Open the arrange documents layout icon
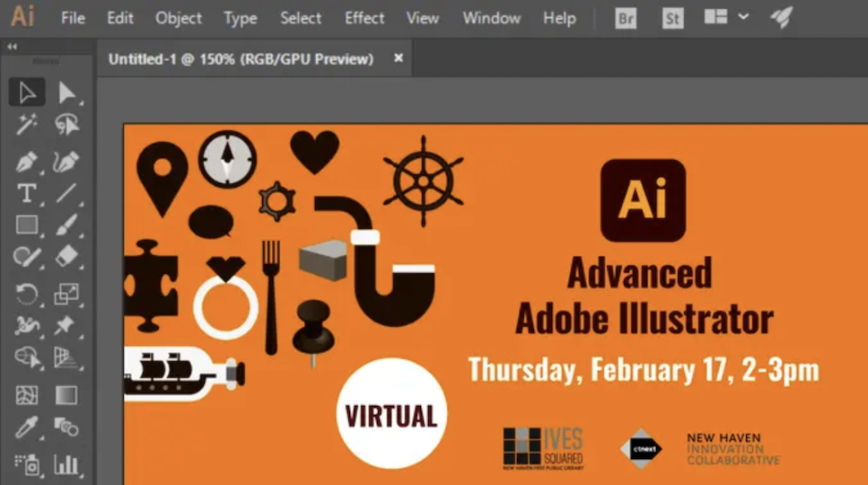The width and height of the screenshot is (868, 485). [x=715, y=16]
